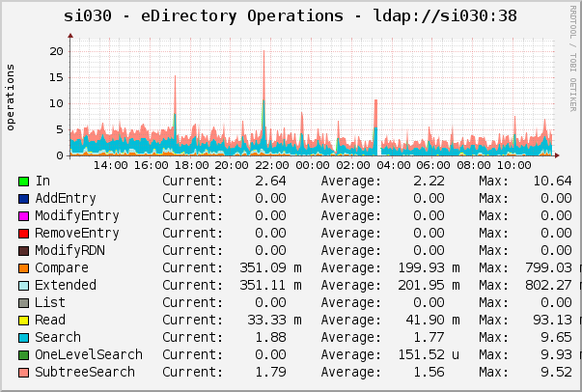Click the 'Extended' legend label

click(x=66, y=285)
